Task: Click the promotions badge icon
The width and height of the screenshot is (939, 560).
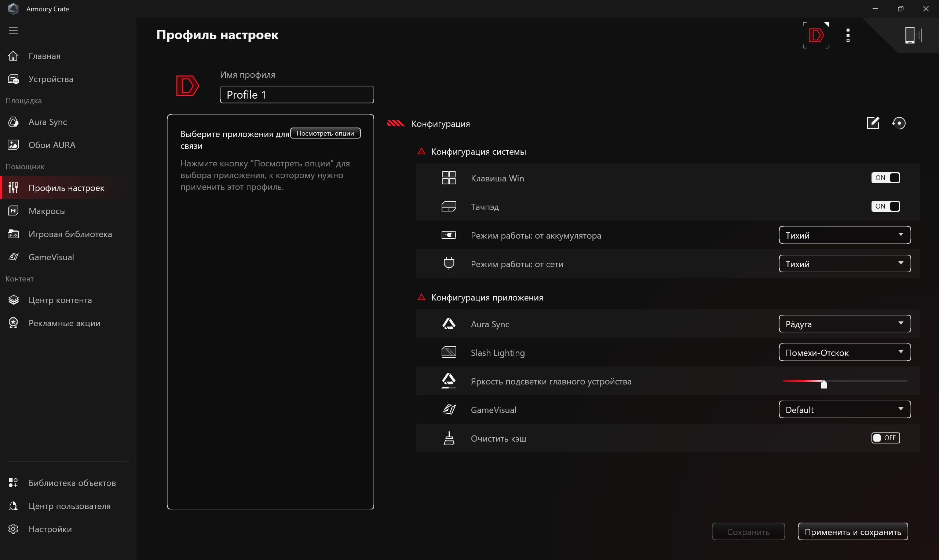Action: click(13, 323)
